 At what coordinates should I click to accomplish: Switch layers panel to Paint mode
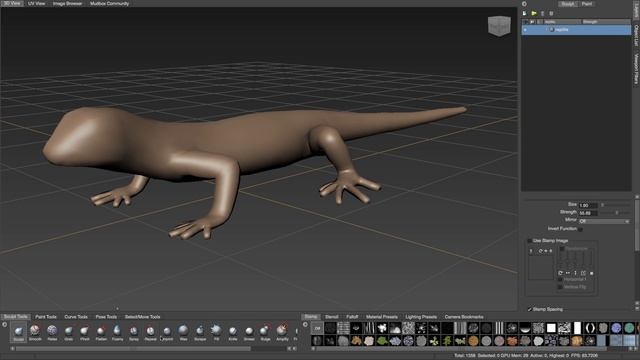[587, 4]
